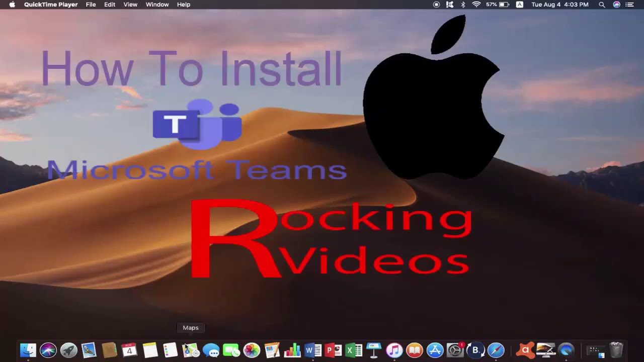
Task: Click the screen recording stop icon in menu bar
Action: coord(436,5)
